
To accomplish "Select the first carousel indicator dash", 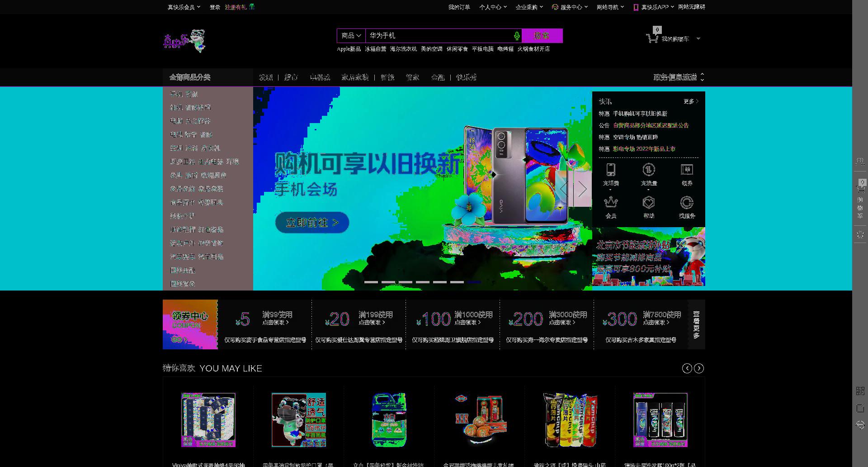I will click(371, 282).
